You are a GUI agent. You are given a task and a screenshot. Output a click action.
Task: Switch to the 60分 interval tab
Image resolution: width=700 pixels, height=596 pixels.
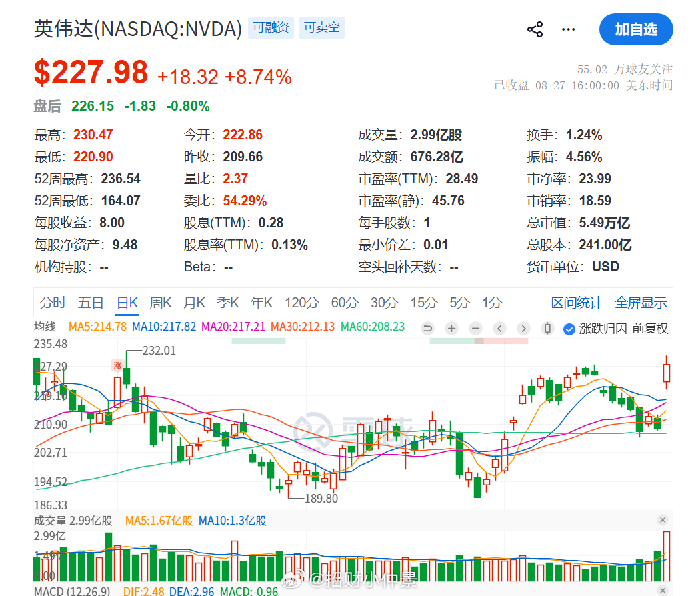[345, 303]
